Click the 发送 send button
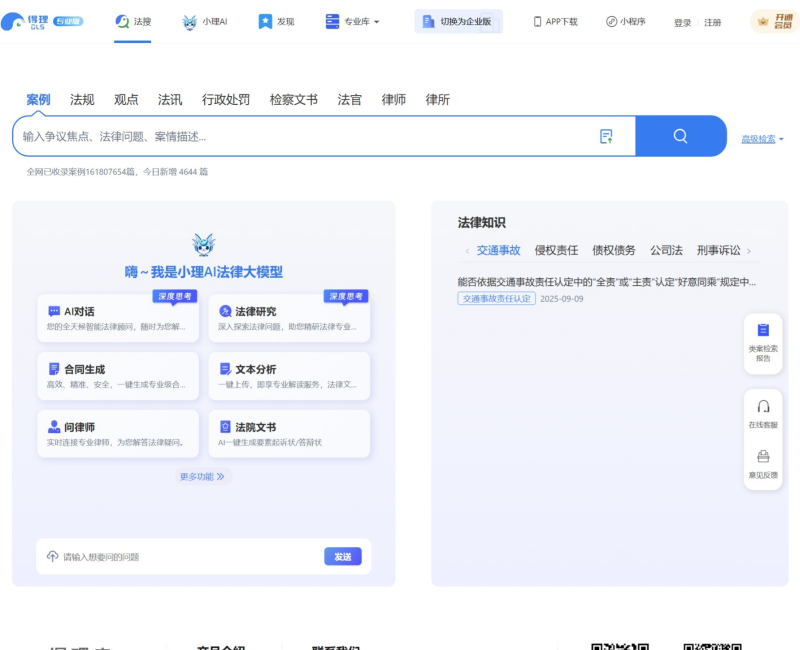Viewport: 800px width, 650px height. [343, 556]
